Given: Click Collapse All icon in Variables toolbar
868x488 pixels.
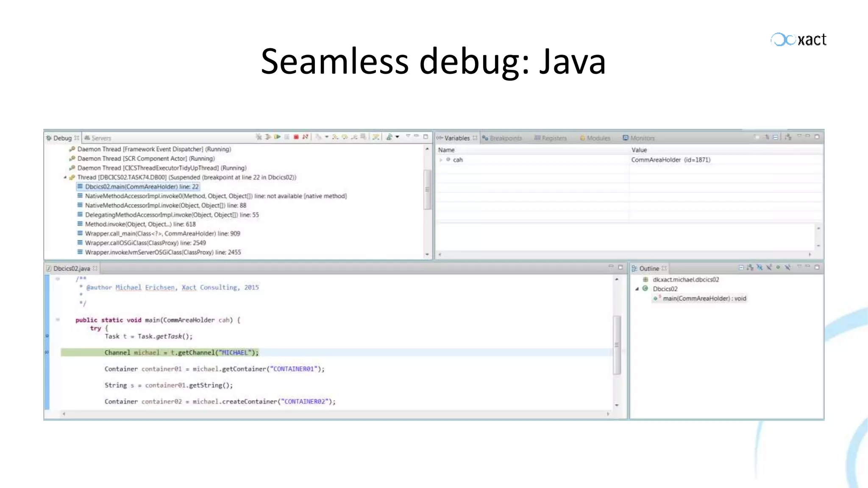Looking at the screenshot, I should tap(775, 137).
